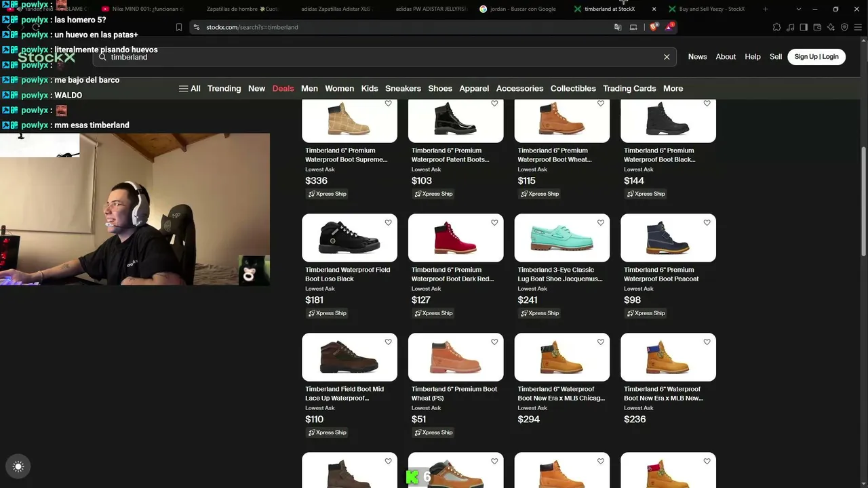
Task: Bookmark this page with the bookmark icon
Action: coord(179,27)
